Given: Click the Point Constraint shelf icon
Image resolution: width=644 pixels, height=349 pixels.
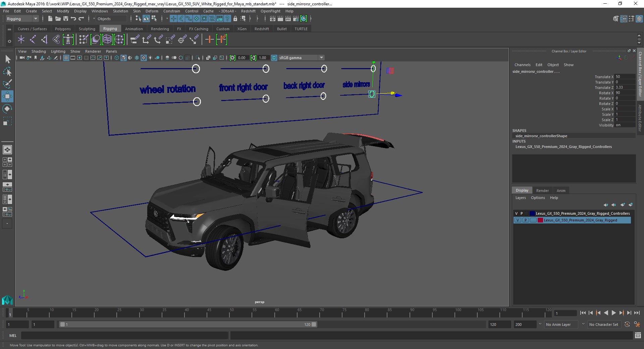Looking at the screenshot, I should click(146, 40).
